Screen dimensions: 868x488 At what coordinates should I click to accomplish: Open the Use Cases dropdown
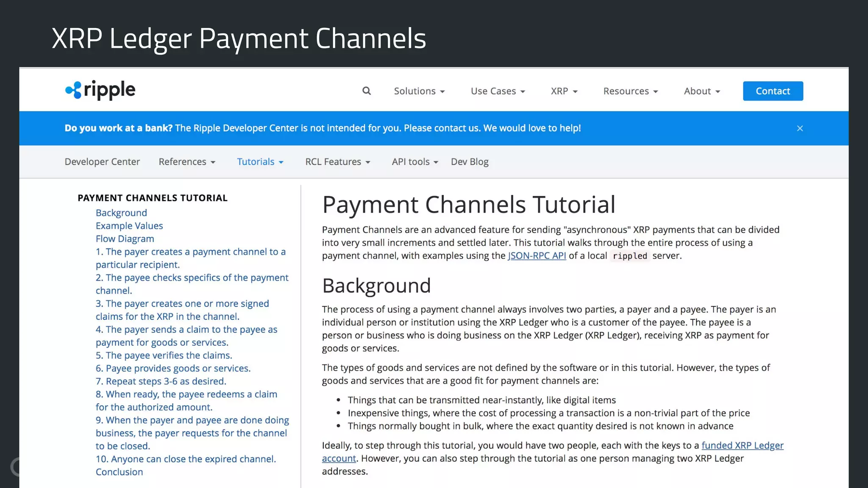click(x=498, y=91)
